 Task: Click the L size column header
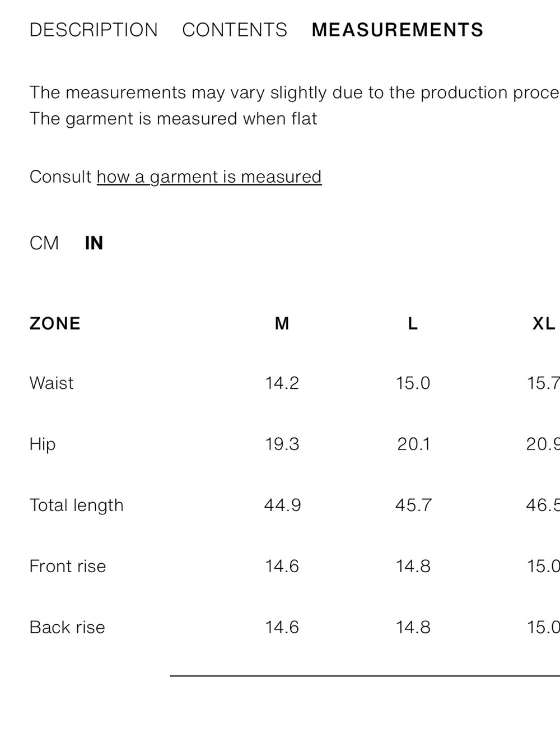[413, 323]
